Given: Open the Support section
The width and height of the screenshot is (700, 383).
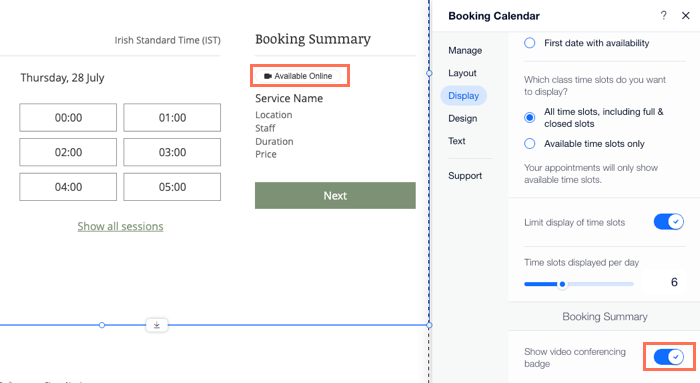Looking at the screenshot, I should point(465,176).
